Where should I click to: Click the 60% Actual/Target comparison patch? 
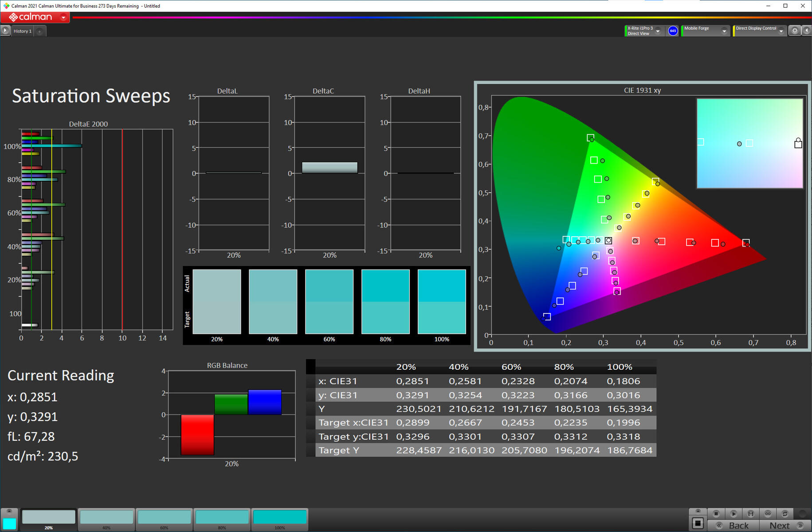coord(329,301)
